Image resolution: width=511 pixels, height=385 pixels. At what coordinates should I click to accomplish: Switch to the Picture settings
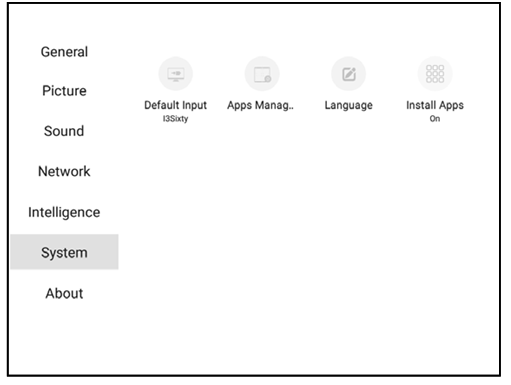(x=64, y=91)
